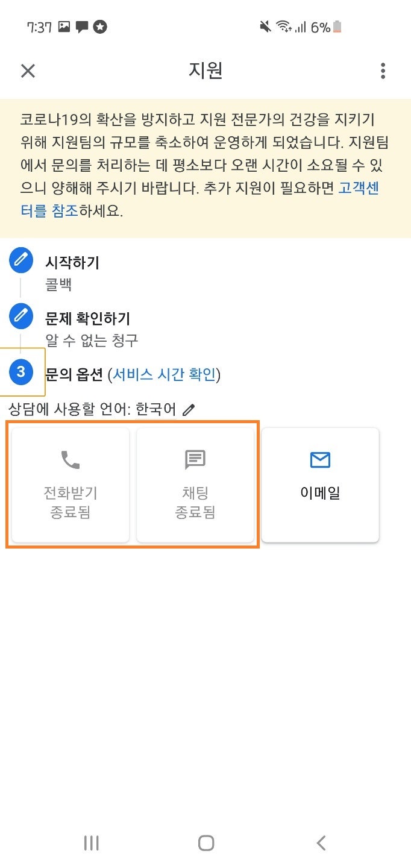This screenshot has width=411, height=868.
Task: Expand the 시작하기 콜백 step
Action: (72, 273)
